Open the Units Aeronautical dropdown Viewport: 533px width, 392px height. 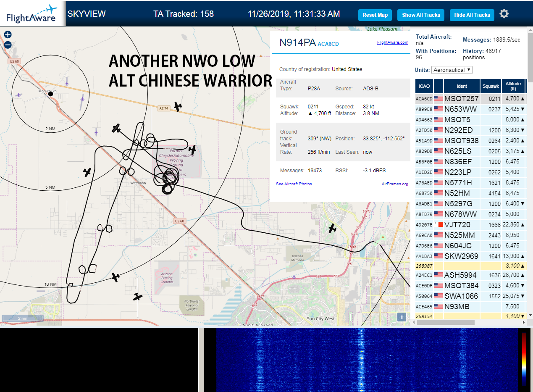coord(452,70)
